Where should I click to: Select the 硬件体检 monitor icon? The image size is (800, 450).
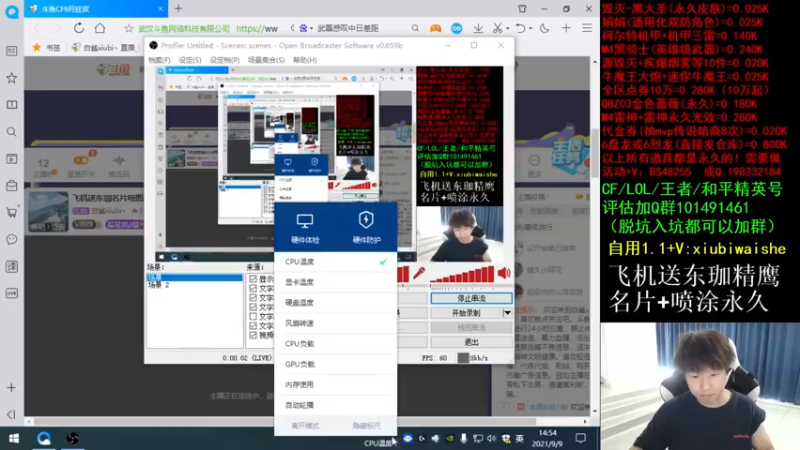pyautogui.click(x=305, y=220)
